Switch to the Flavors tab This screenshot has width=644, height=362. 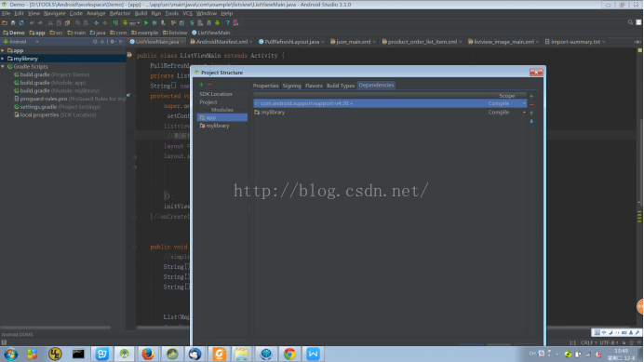click(x=314, y=86)
